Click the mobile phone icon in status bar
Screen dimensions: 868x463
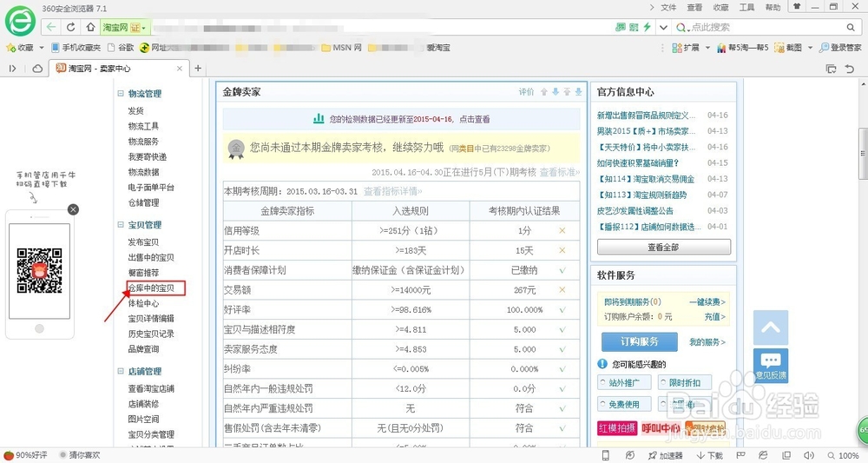pos(606,455)
